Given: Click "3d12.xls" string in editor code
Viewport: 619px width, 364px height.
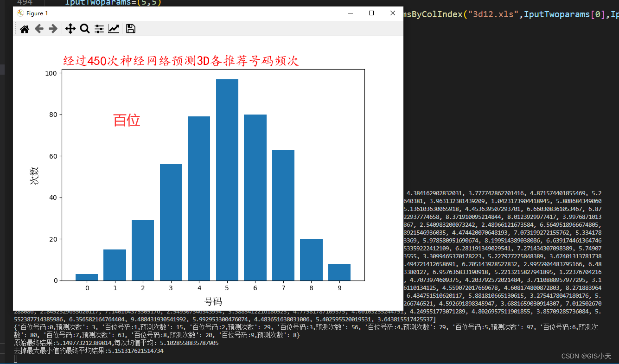Looking at the screenshot, I should click(493, 14).
